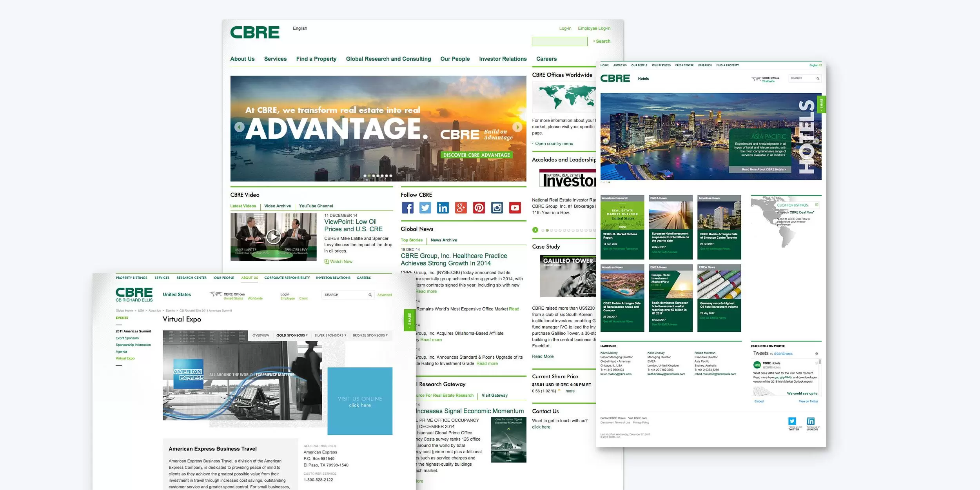Expand the Bronze Sponsors dropdown

370,336
